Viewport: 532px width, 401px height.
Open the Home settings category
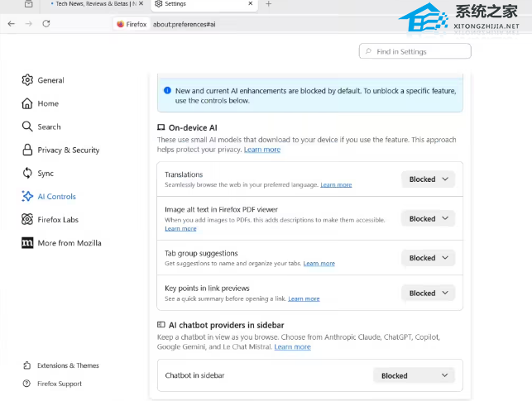coord(48,103)
